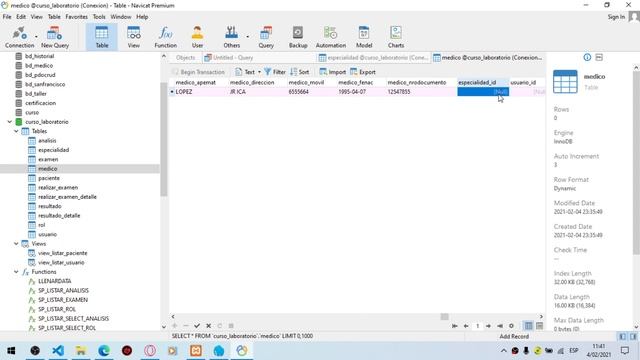Screen dimensions: 640x360
Task: Click the Filter button in table toolbar
Action: pyautogui.click(x=275, y=72)
